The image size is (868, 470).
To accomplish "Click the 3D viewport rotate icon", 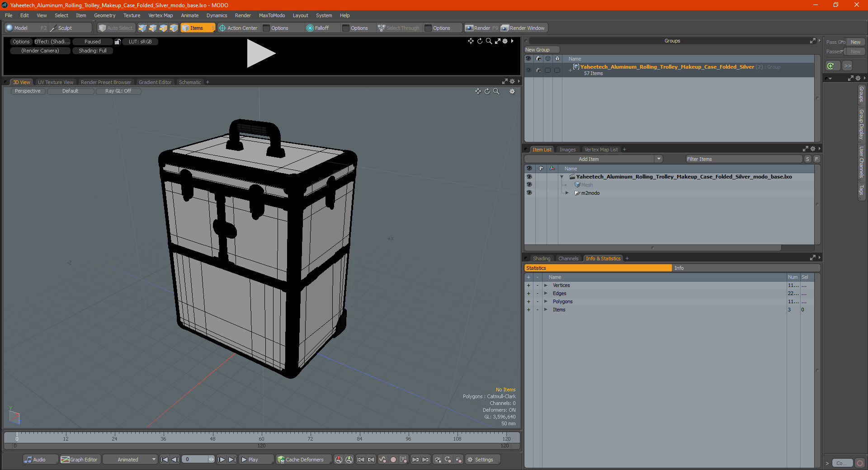I will pos(487,91).
